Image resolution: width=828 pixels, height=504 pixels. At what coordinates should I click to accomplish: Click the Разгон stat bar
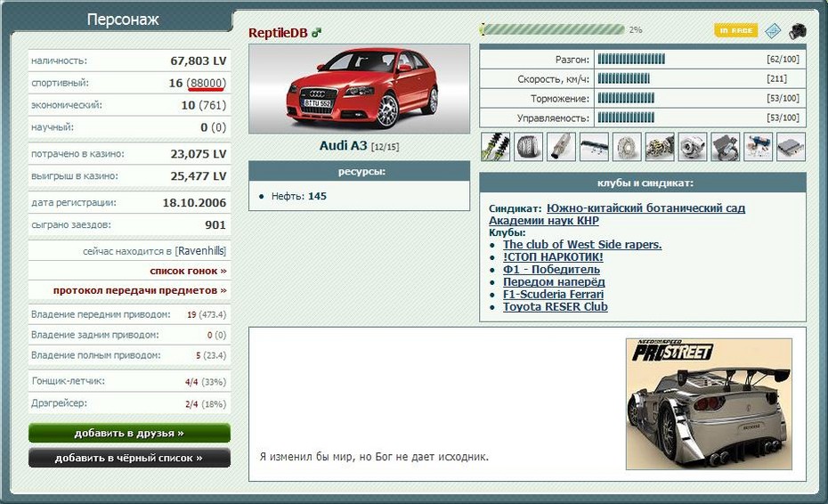[x=631, y=59]
